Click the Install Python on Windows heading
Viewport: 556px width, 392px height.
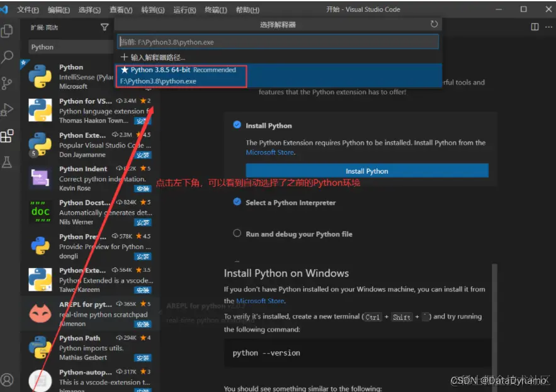coord(286,273)
